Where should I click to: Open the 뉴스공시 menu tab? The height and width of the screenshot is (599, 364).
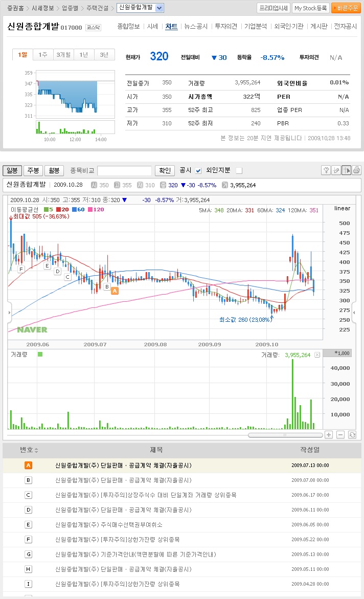coord(196,27)
